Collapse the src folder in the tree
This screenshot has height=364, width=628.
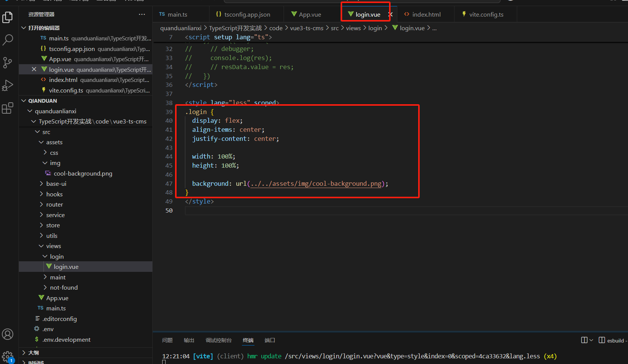coord(37,132)
